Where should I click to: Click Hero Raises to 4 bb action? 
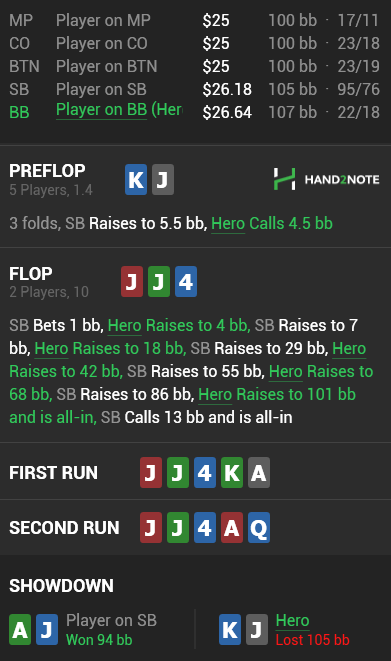(x=179, y=325)
